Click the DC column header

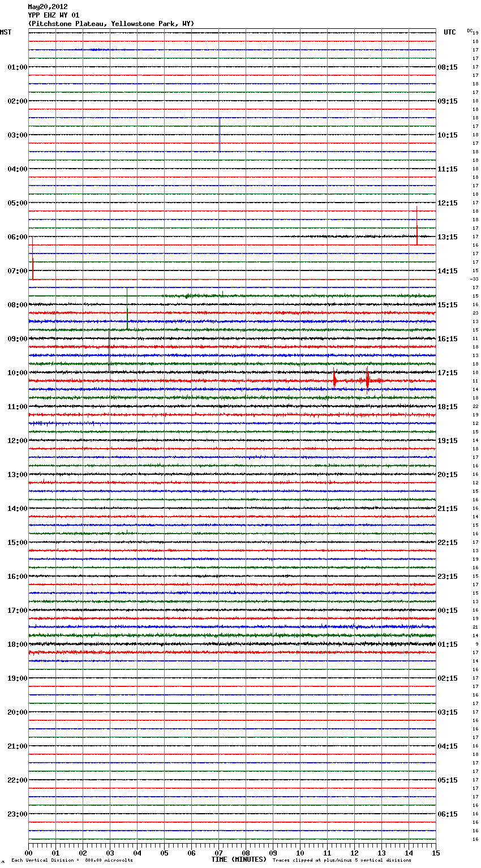[x=470, y=31]
